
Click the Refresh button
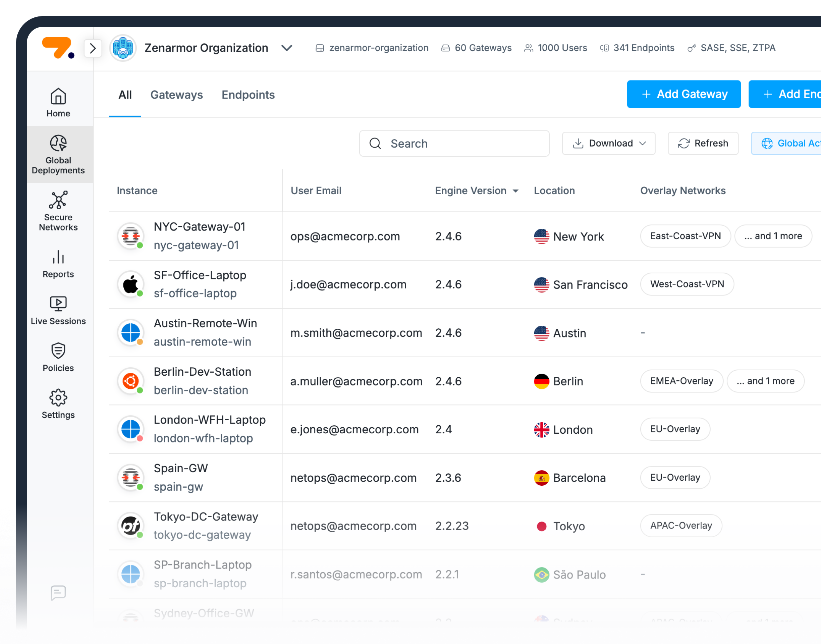pos(703,143)
